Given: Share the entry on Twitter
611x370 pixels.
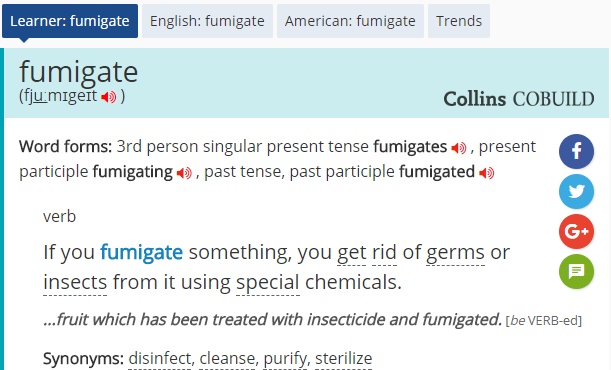Looking at the screenshot, I should click(x=576, y=191).
